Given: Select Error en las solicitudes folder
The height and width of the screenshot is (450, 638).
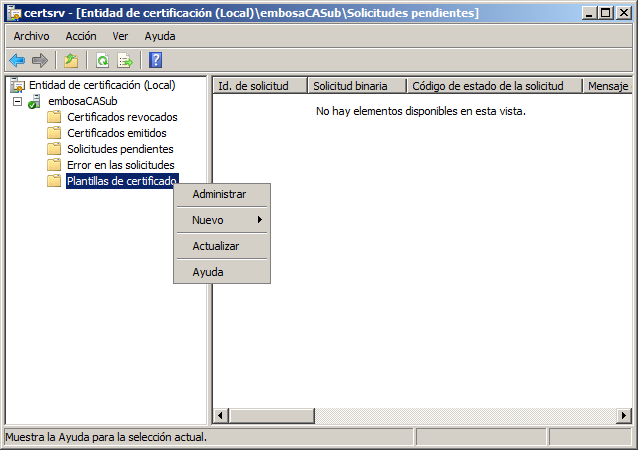Looking at the screenshot, I should coord(120,165).
